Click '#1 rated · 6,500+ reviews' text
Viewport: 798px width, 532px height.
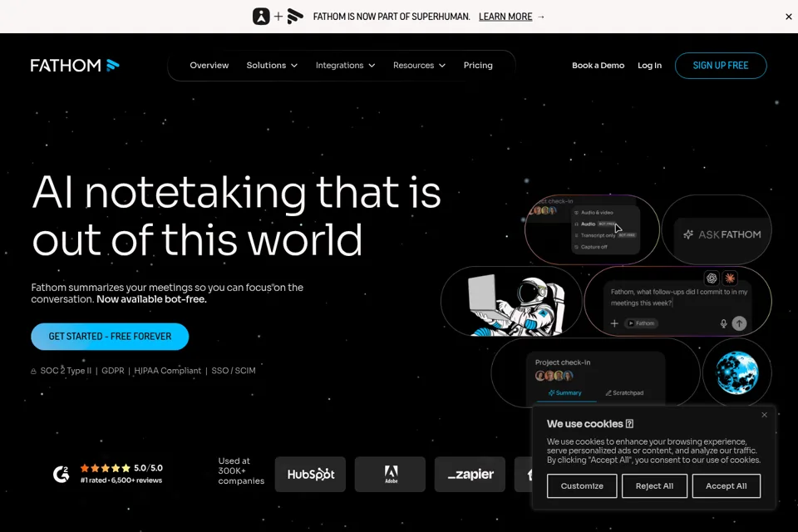click(121, 480)
